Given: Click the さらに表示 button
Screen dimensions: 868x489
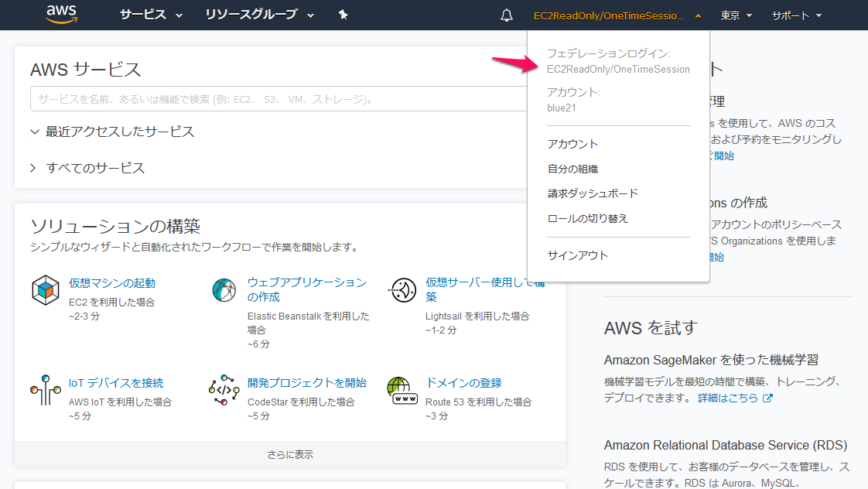Looking at the screenshot, I should [x=290, y=454].
